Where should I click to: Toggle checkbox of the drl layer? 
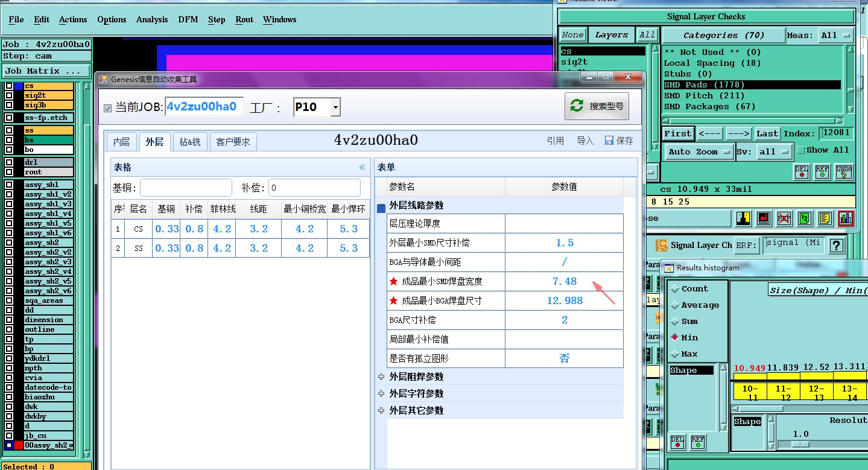point(9,162)
